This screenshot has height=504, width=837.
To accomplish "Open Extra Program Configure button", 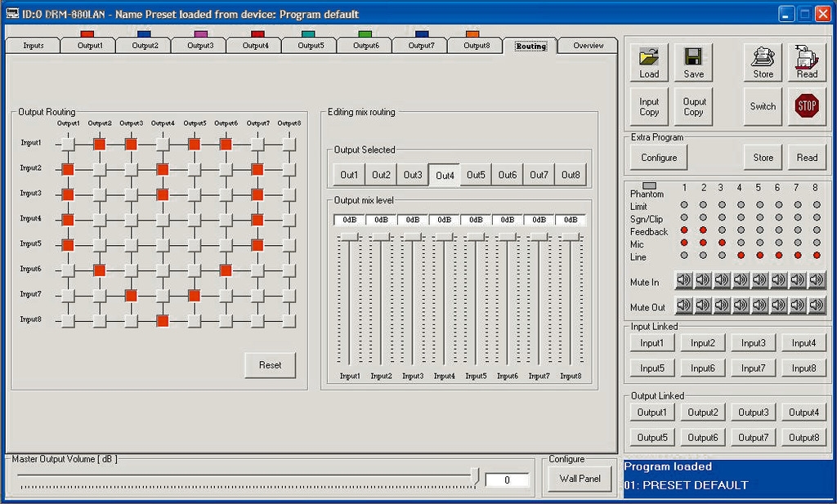I will coord(659,158).
